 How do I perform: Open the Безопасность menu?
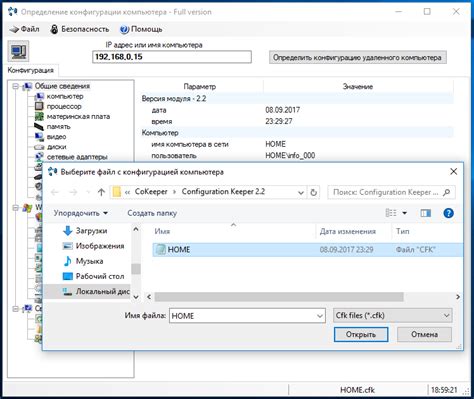pos(80,29)
